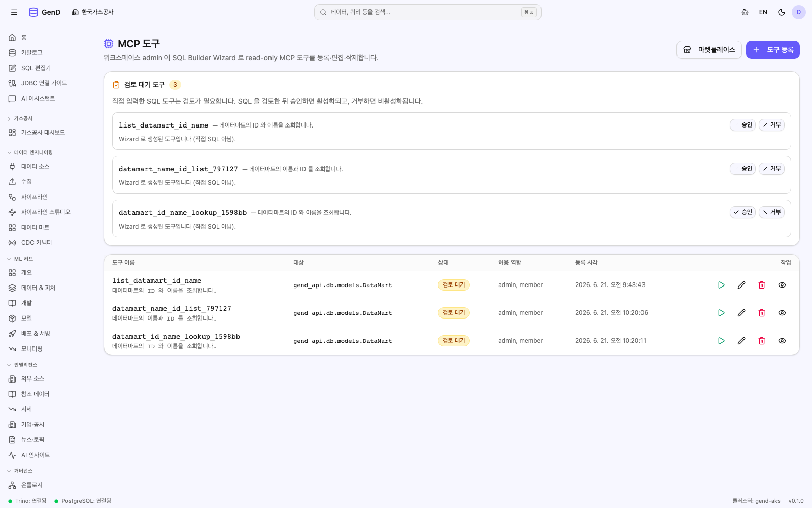Viewport: 812px width, 508px height.
Task: Switch language with the EN button
Action: coord(763,12)
